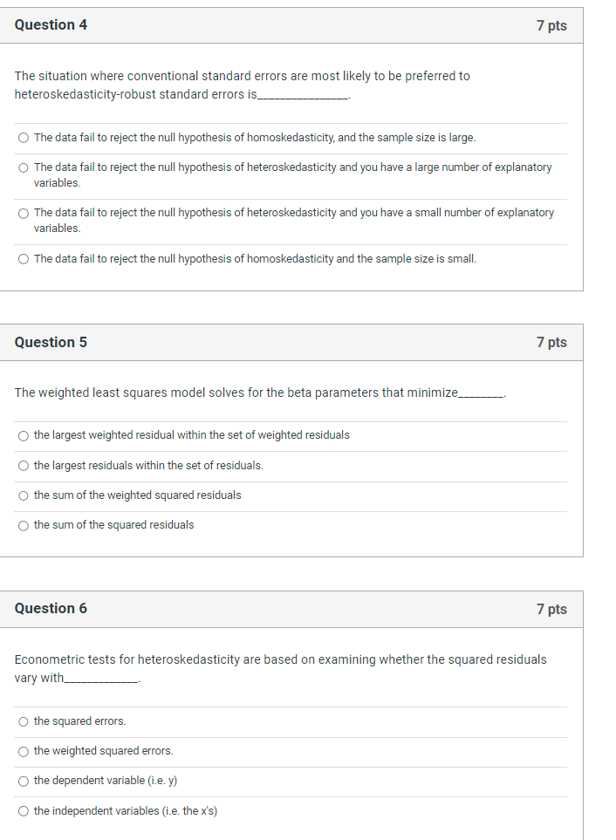Select the first answer option in Question 4

[22, 138]
